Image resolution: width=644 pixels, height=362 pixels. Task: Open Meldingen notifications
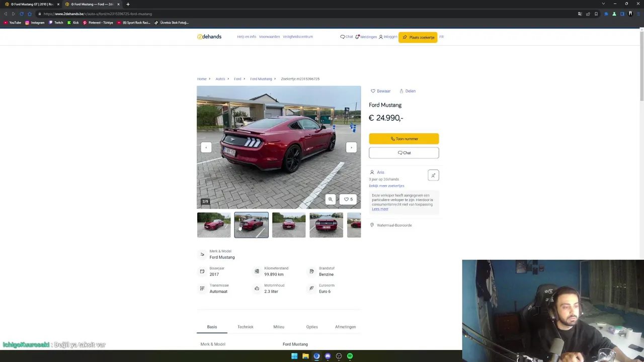point(366,37)
